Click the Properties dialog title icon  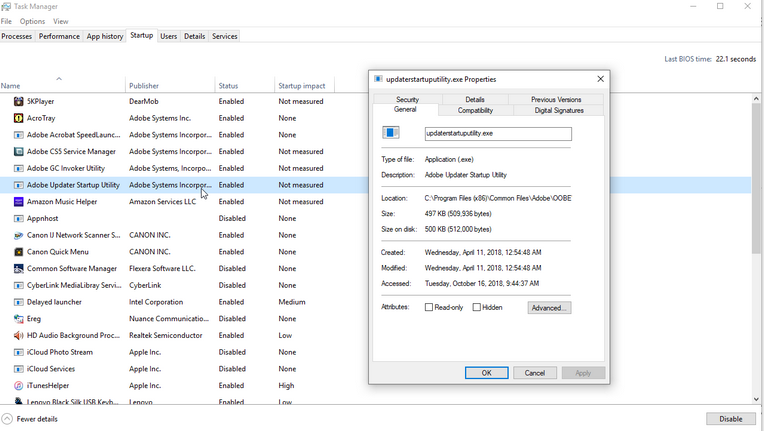[x=378, y=79]
